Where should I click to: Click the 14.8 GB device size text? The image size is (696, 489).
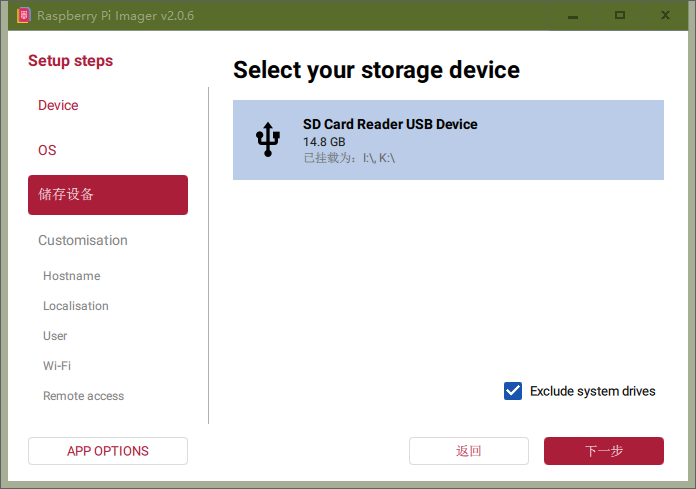[x=324, y=142]
